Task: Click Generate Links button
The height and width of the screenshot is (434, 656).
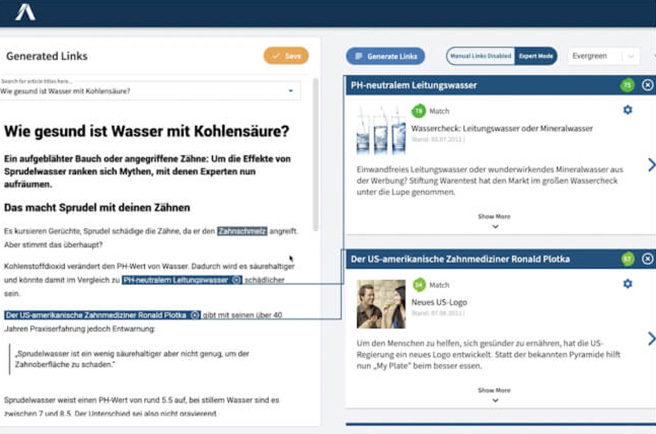Action: point(385,56)
